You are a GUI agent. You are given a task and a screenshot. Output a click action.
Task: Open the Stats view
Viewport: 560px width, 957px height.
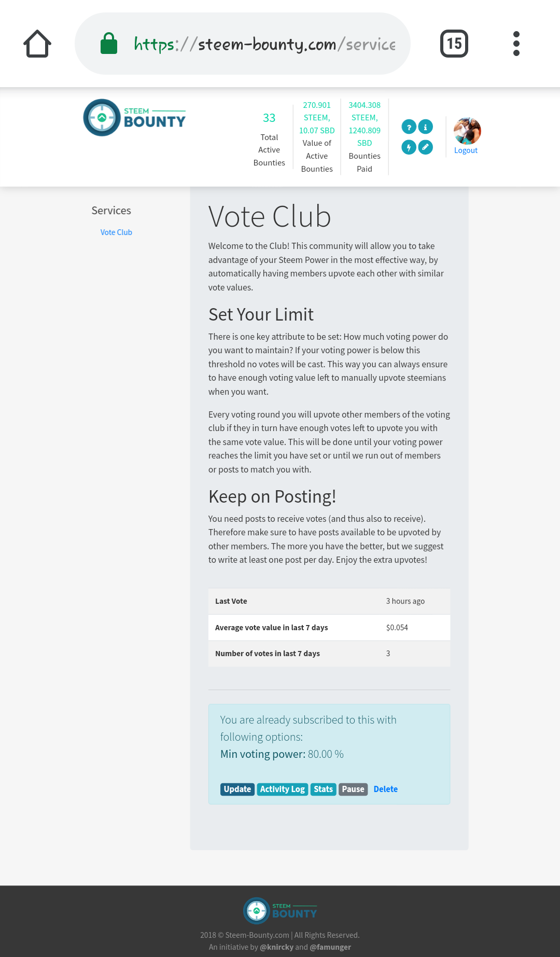(323, 789)
